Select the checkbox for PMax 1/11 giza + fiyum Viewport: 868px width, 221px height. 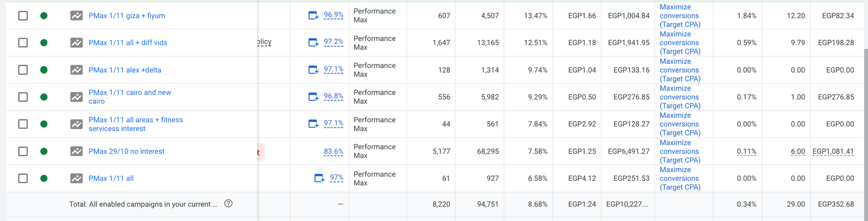point(23,16)
